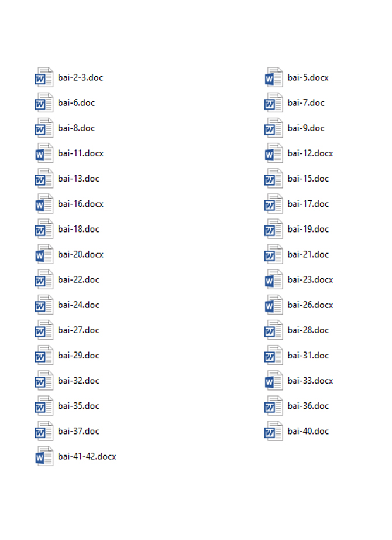Image resolution: width=392 pixels, height=540 pixels.
Task: Select the bai-24.doc file label
Action: pyautogui.click(x=78, y=305)
